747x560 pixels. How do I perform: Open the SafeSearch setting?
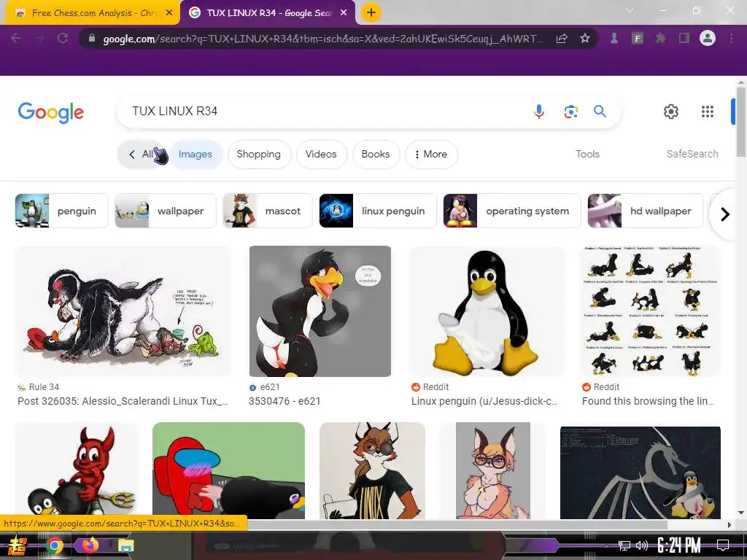[692, 155]
